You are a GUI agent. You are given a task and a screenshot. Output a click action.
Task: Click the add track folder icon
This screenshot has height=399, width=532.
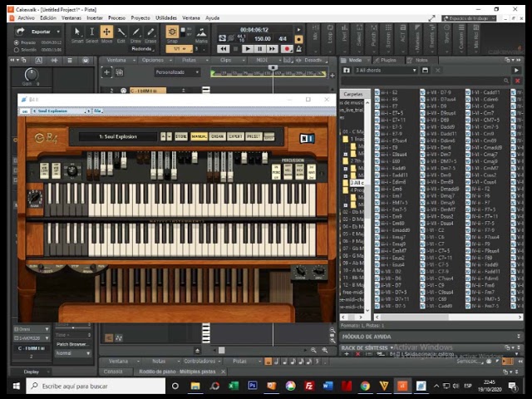pyautogui.click(x=120, y=72)
